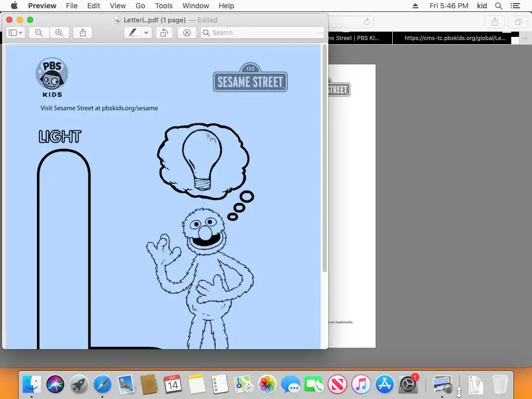Open FaceTime from the Dock
Image resolution: width=532 pixels, height=399 pixels.
point(314,384)
